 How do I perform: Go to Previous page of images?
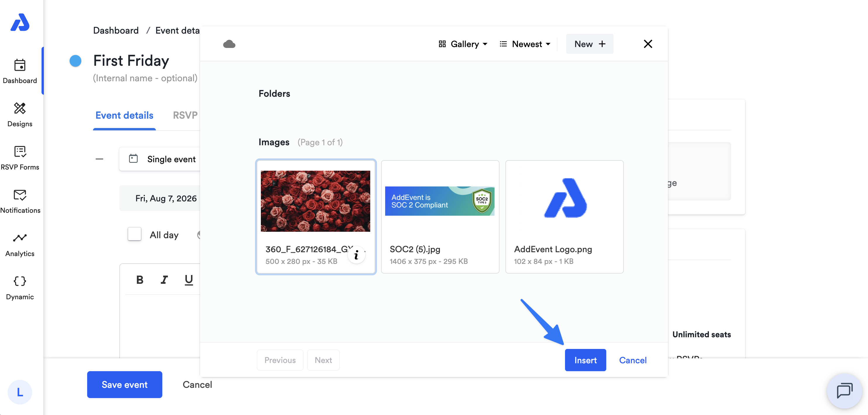pyautogui.click(x=280, y=360)
